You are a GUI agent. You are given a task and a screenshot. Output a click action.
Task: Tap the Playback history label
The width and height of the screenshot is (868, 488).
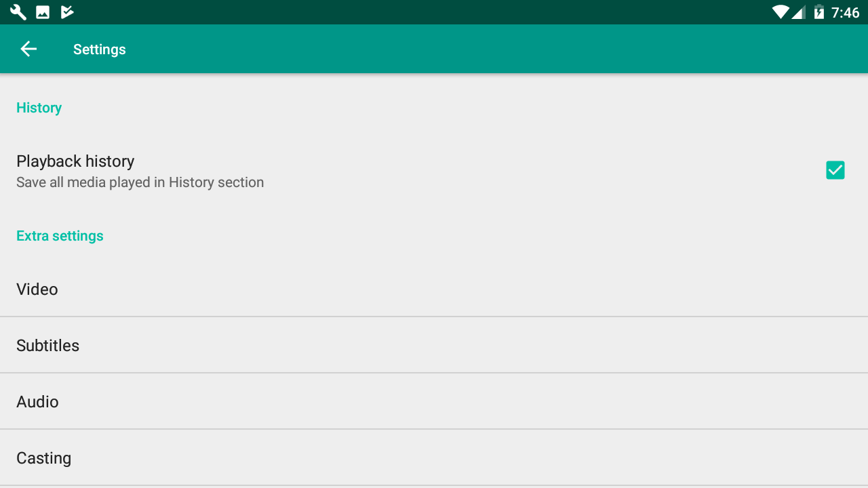click(x=75, y=161)
